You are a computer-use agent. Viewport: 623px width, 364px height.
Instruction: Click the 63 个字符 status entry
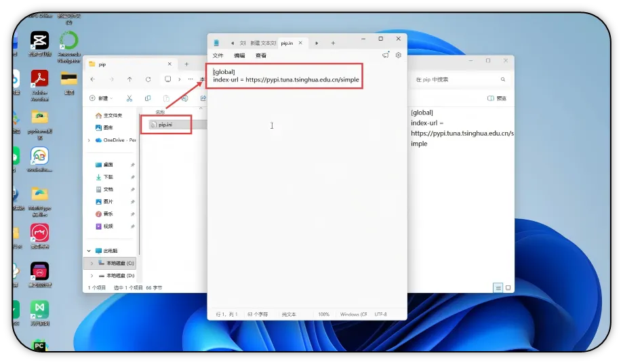point(258,315)
